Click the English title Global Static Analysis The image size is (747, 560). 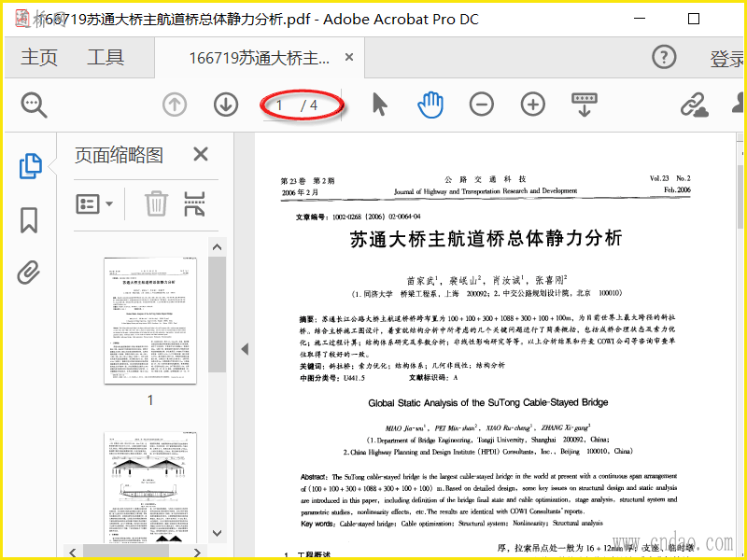click(487, 403)
